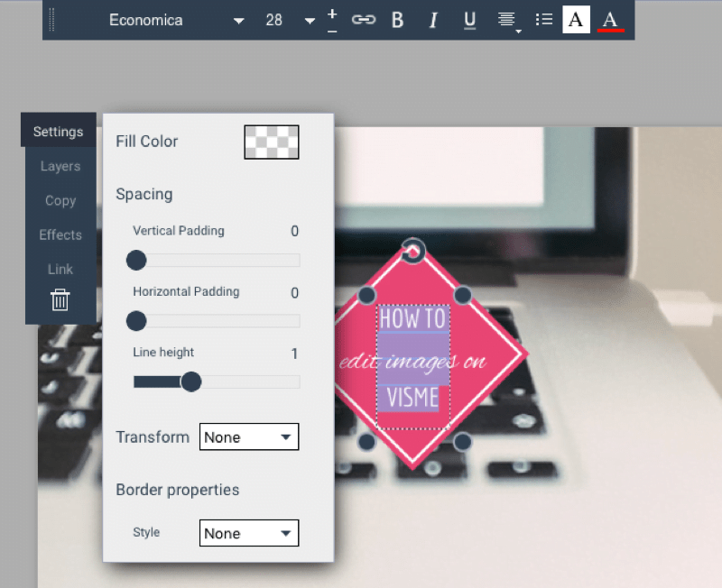The image size is (722, 588).
Task: Click the HOW TO text line
Action: [412, 318]
